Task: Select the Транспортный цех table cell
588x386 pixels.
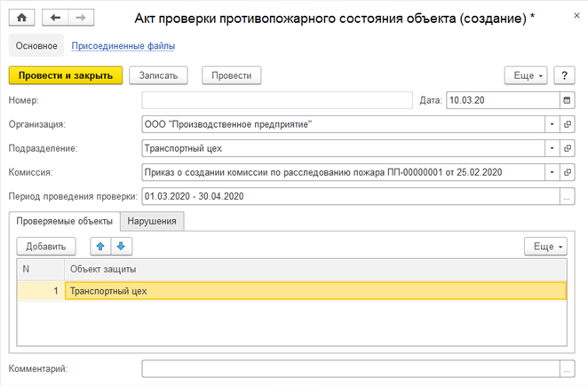Action: (315, 291)
